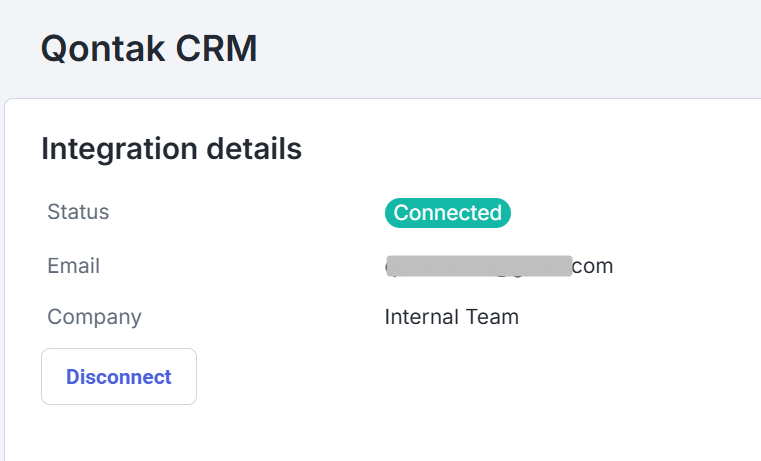Select the word details in the section heading
The width and height of the screenshot is (761, 461).
click(x=254, y=149)
